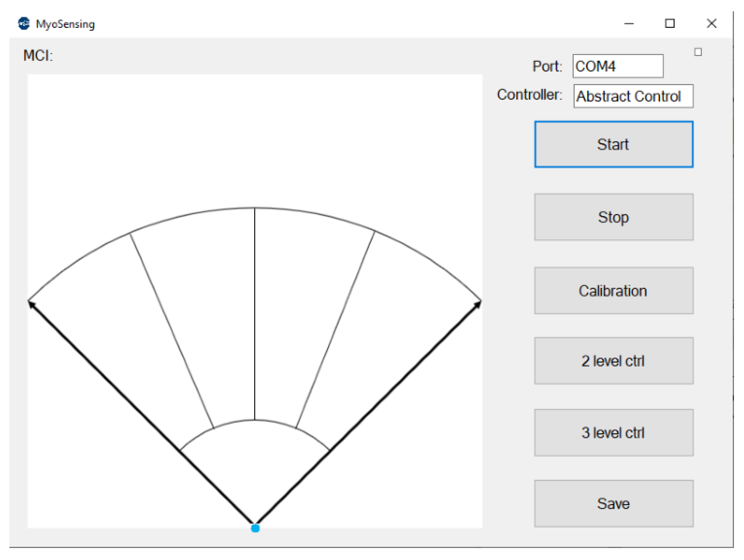Viewport: 744px width, 560px height.
Task: Toggle the small checkbox above Port field
Action: (698, 52)
